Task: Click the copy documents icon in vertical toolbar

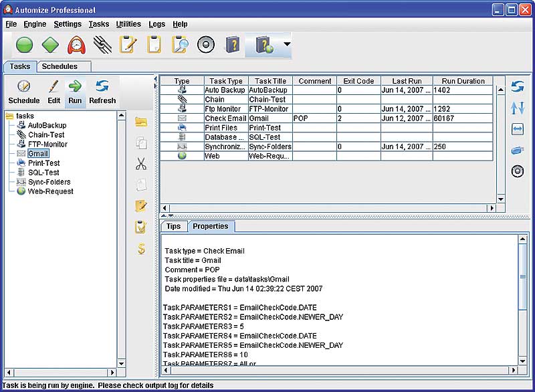Action: coord(141,143)
